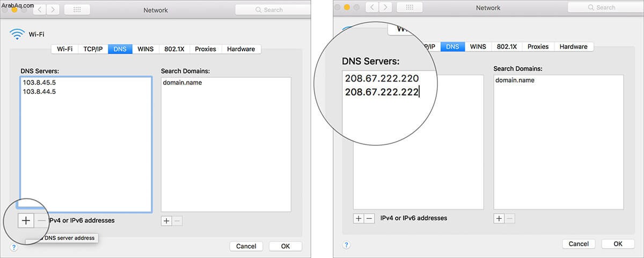
Task: Add a search domain using the plus button in the left window
Action: (x=166, y=221)
